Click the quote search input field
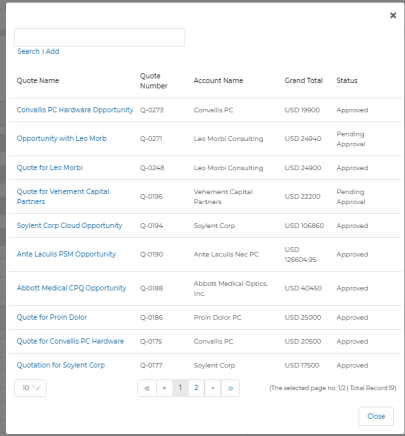Screen dimensions: 405x436 (99, 37)
